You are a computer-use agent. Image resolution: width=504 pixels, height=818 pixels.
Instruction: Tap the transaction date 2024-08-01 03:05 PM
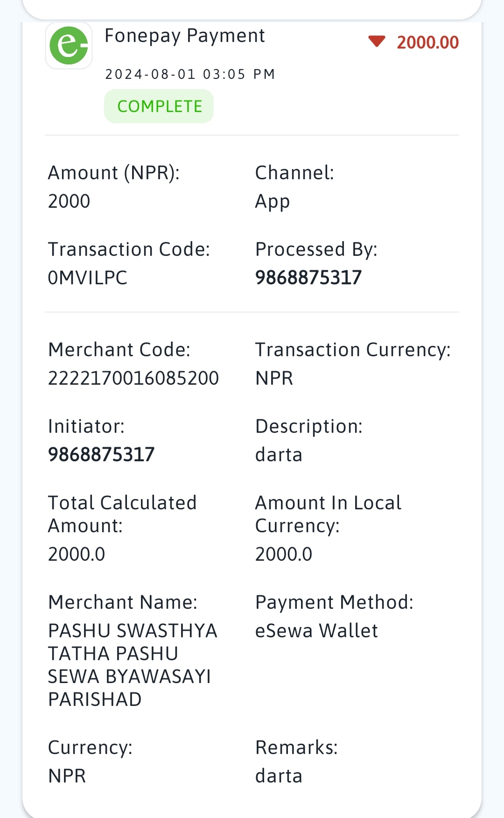point(190,74)
